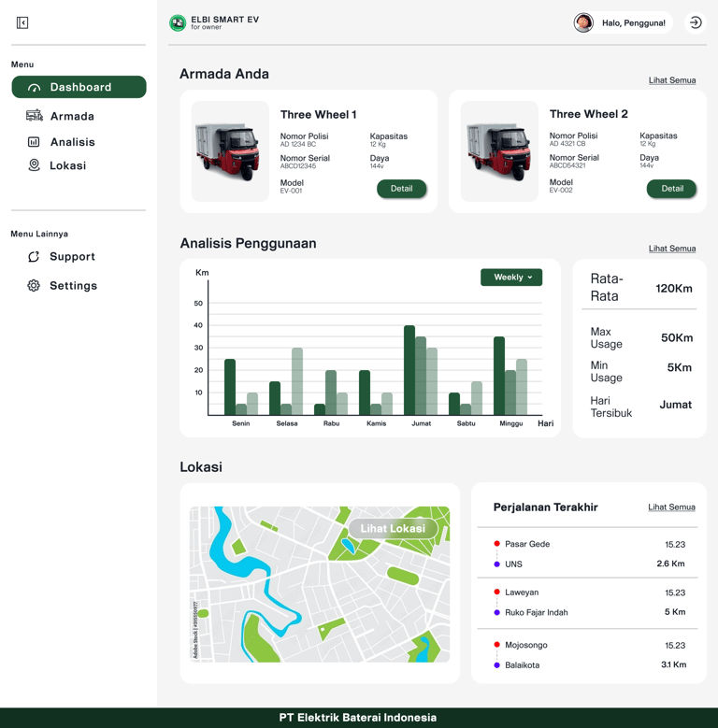This screenshot has width=718, height=728.
Task: Click Lihat Semua in Perjalanan Terakhir
Action: coord(671,507)
